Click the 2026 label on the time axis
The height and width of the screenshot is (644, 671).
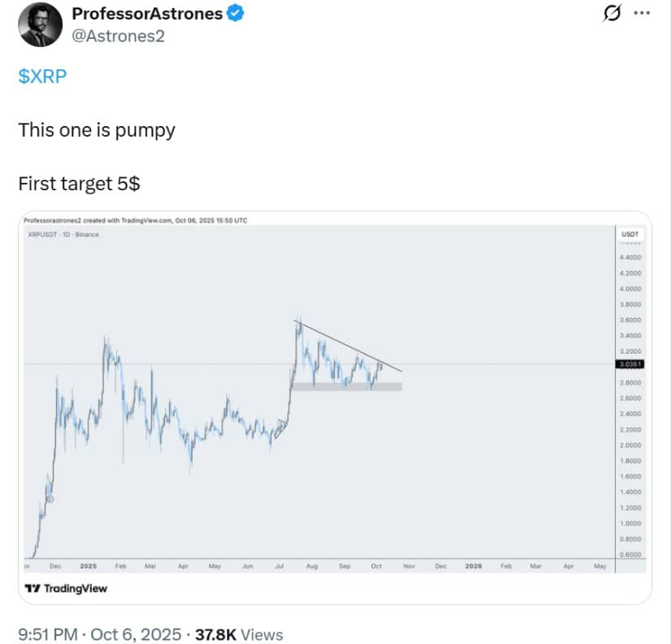(473, 566)
